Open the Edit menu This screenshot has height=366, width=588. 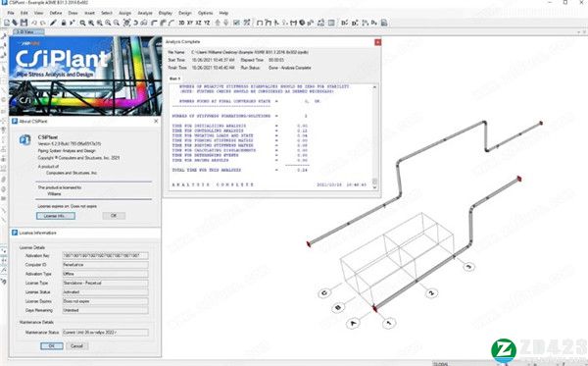tap(24, 13)
